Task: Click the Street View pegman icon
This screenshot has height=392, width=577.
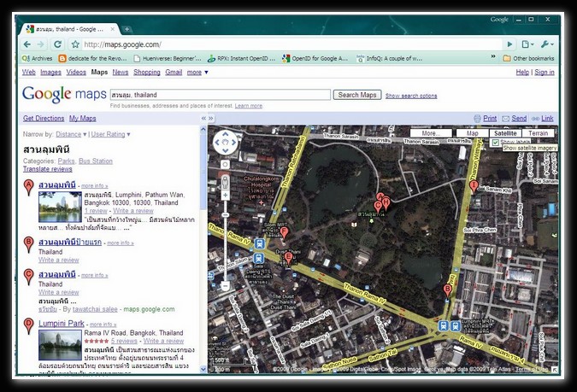Action: click(225, 182)
